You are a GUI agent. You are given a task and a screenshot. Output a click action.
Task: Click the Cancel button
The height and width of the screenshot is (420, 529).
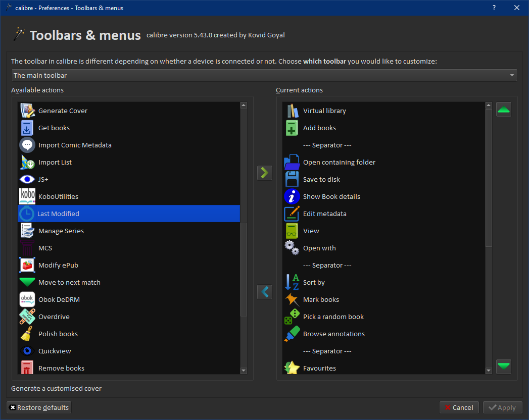tap(459, 407)
